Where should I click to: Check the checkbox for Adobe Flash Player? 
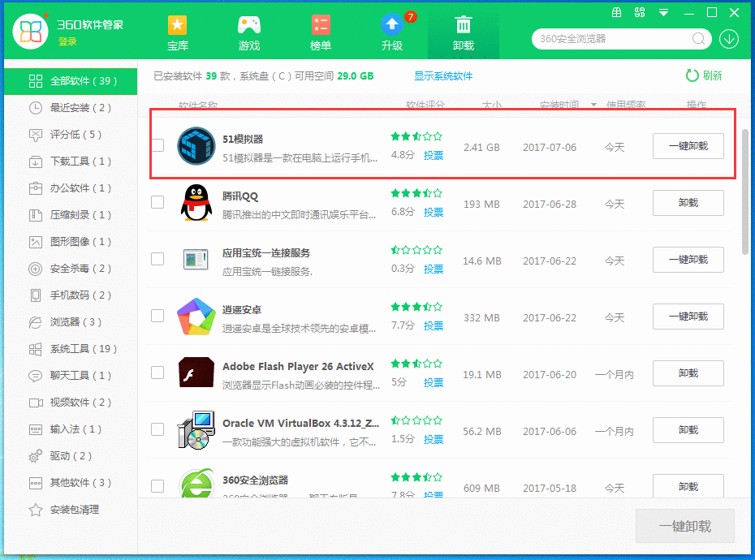point(157,373)
